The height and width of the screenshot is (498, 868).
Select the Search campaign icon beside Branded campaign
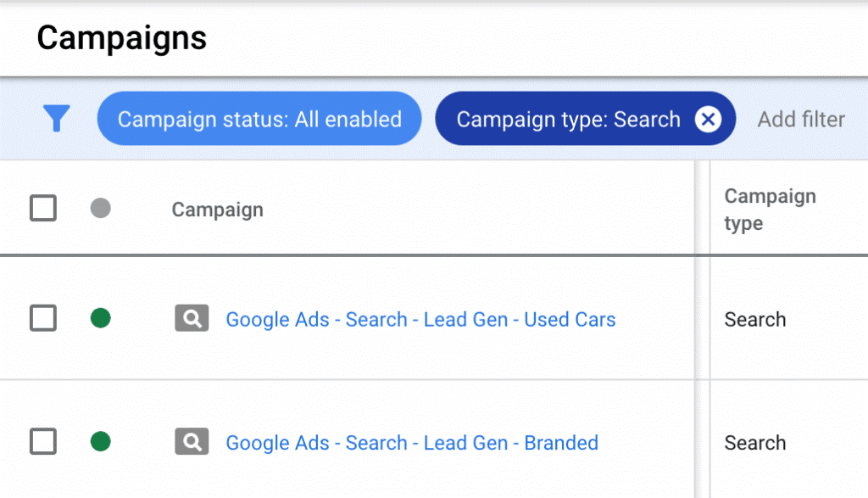pyautogui.click(x=191, y=442)
